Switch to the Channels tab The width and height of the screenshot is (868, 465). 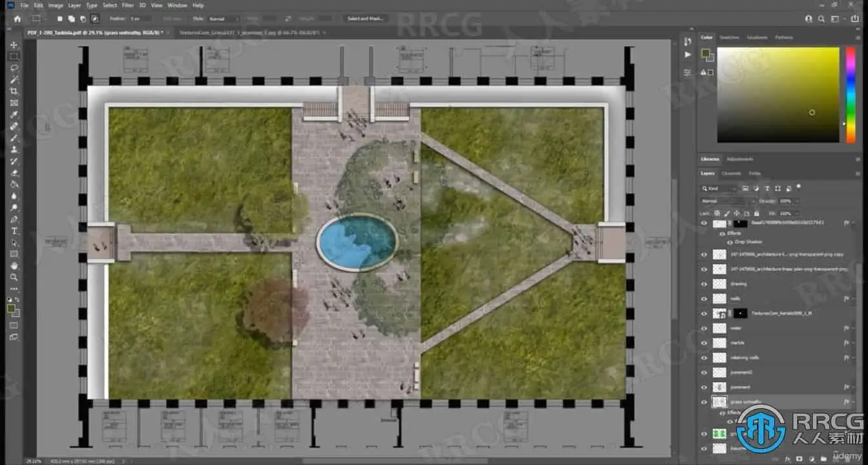click(x=732, y=174)
